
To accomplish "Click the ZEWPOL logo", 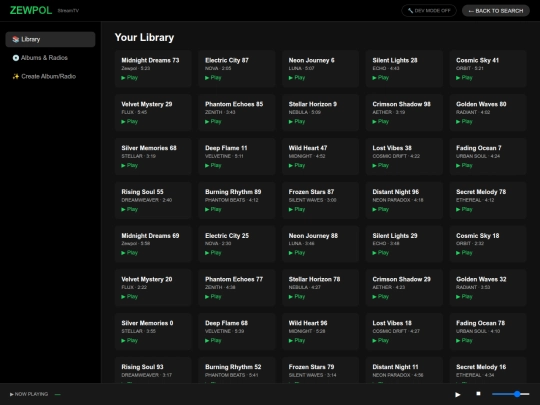I will tap(31, 10).
